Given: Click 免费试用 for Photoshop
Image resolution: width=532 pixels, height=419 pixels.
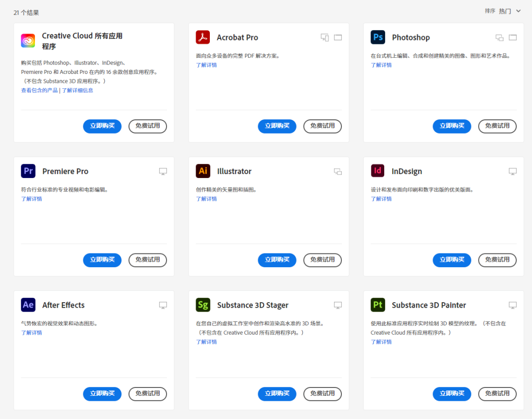Looking at the screenshot, I should coord(497,126).
